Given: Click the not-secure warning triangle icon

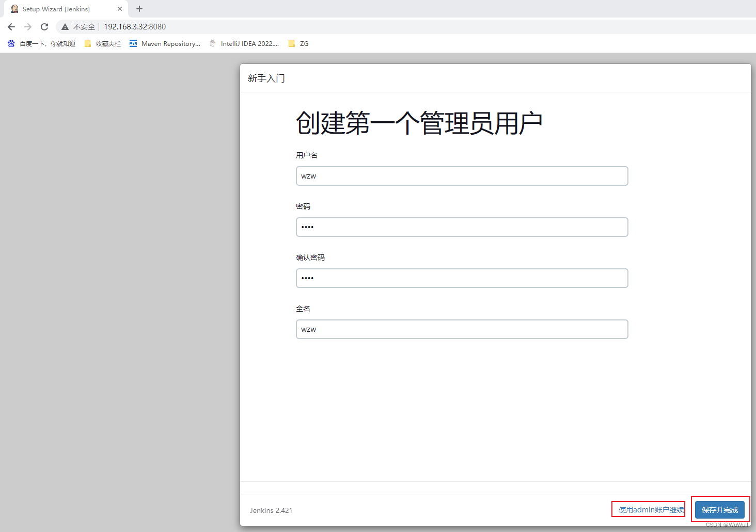Looking at the screenshot, I should click(65, 27).
